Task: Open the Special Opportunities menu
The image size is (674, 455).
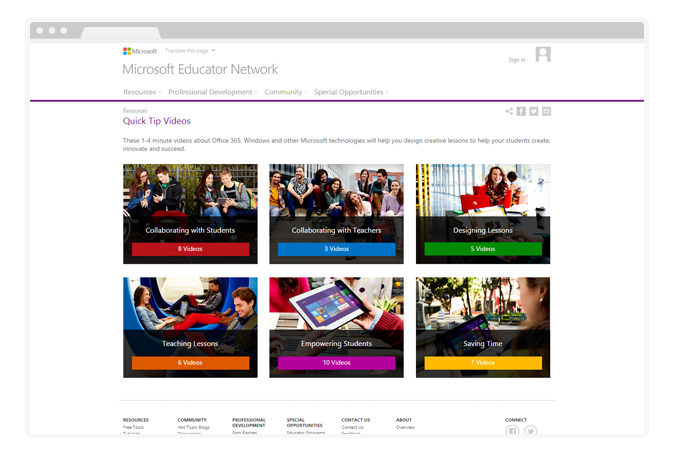Action: click(351, 92)
